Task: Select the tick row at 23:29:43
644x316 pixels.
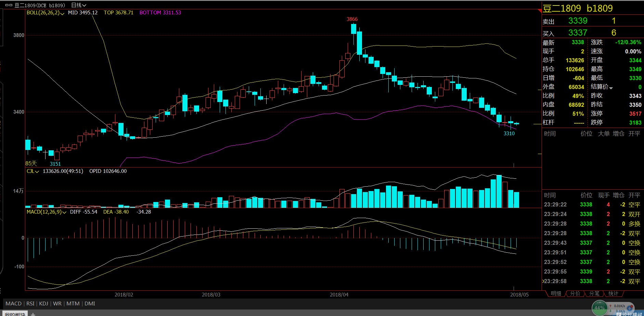Action: click(x=592, y=243)
